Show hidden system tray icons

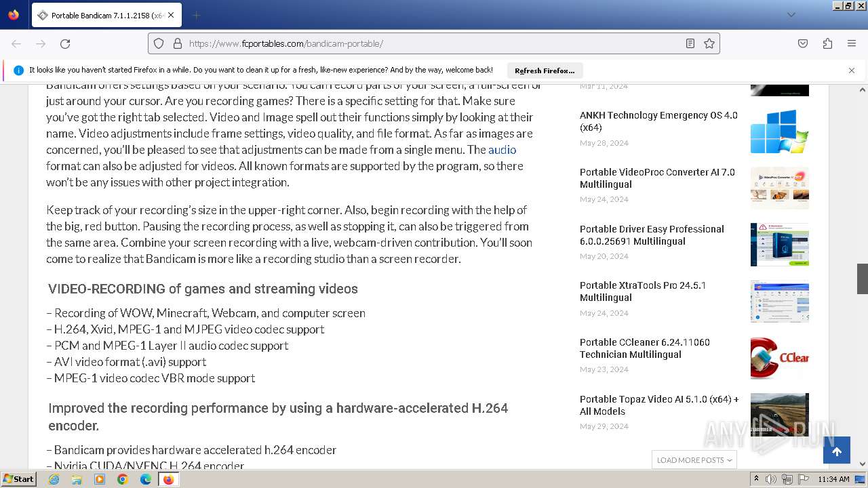757,479
